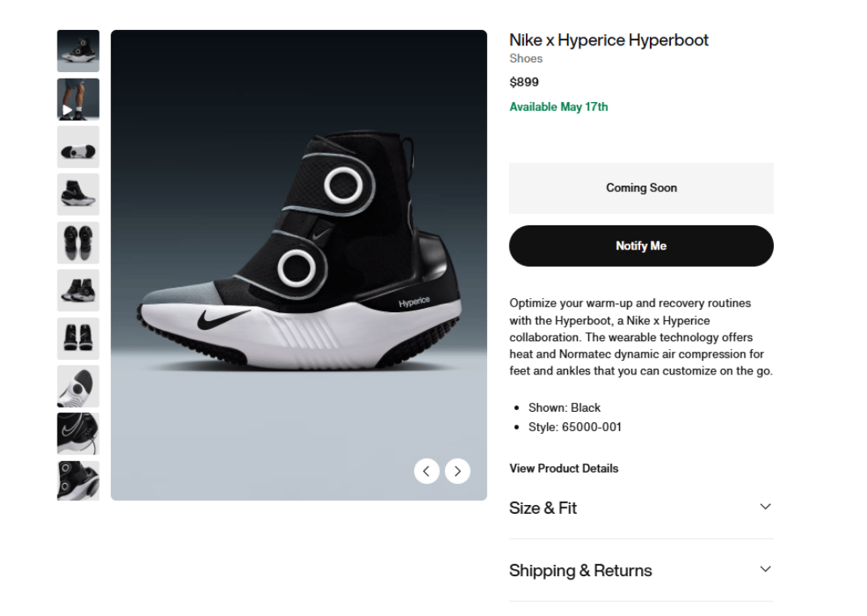Click the Coming Soon box
This screenshot has width=867, height=616.
[x=641, y=188]
